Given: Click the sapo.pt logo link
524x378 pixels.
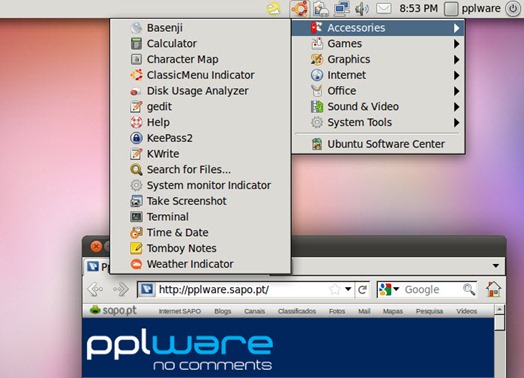Looking at the screenshot, I should pyautogui.click(x=114, y=310).
